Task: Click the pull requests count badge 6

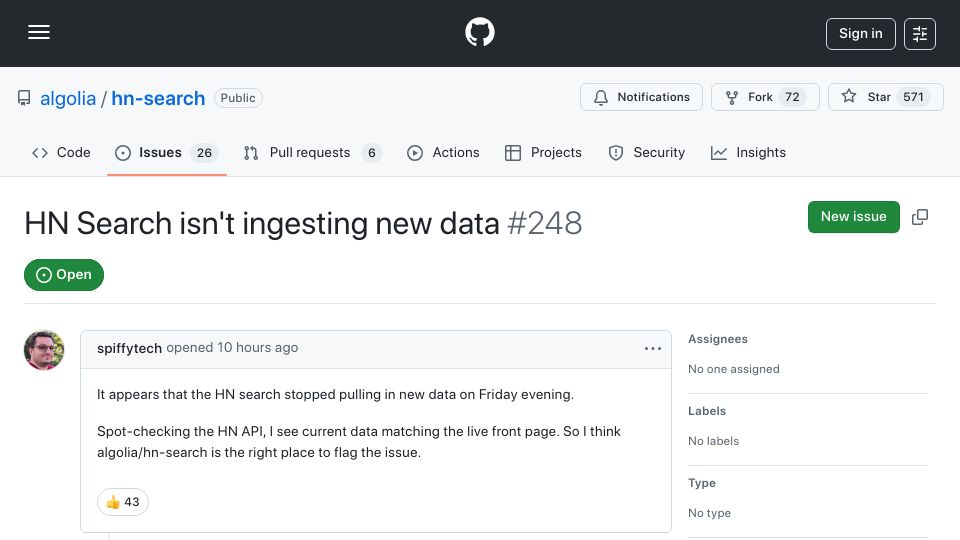Action: point(372,153)
